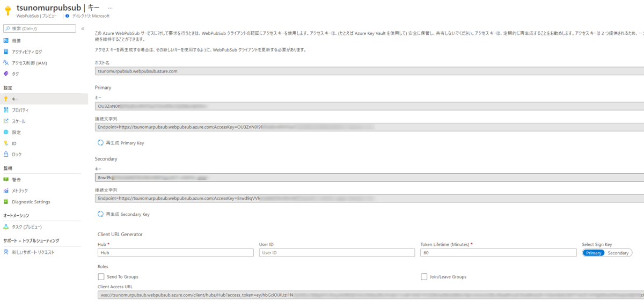Select the Secondary キー value field
The image size is (644, 307).
click(x=369, y=177)
